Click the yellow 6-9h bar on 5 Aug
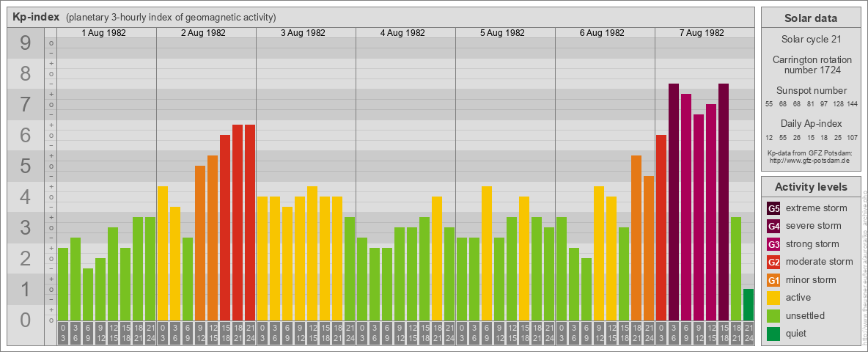 (x=487, y=254)
